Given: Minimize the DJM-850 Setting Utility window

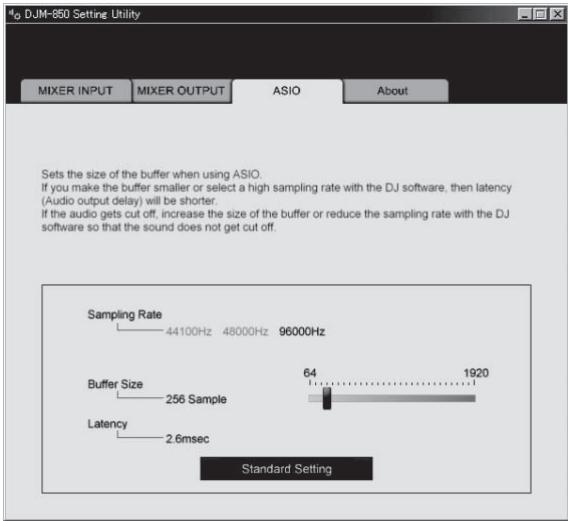Looking at the screenshot, I should (x=525, y=14).
